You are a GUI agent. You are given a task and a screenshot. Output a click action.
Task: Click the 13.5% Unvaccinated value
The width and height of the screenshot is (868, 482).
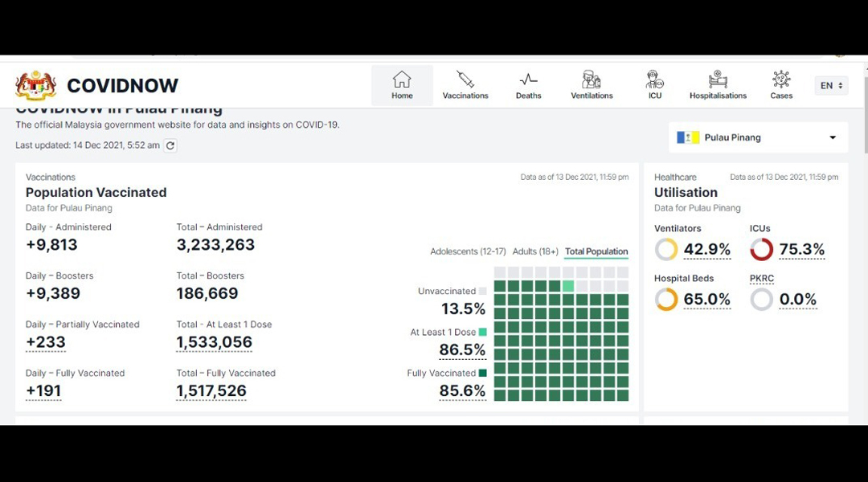tap(464, 308)
